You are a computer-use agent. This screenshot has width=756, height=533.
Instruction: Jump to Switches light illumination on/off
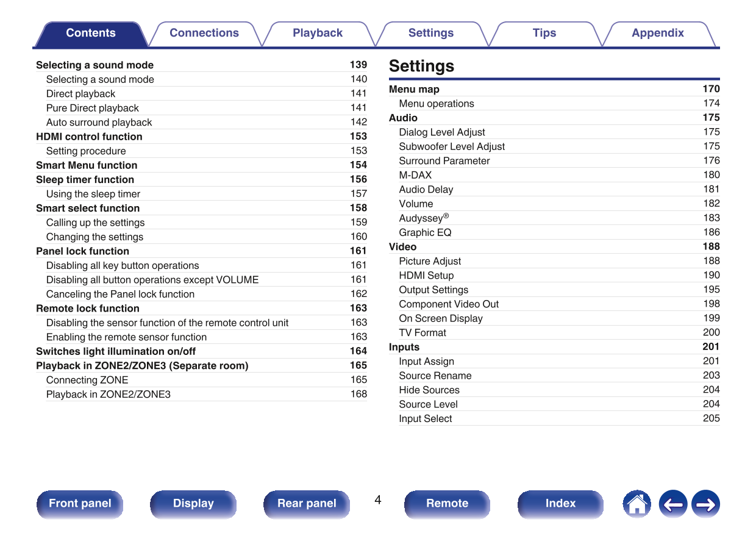(116, 351)
